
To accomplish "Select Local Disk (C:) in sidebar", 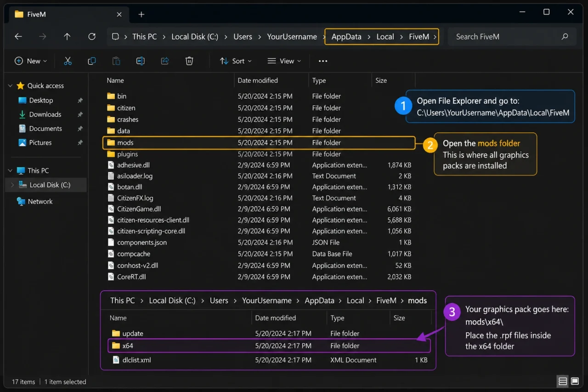I will pos(50,185).
